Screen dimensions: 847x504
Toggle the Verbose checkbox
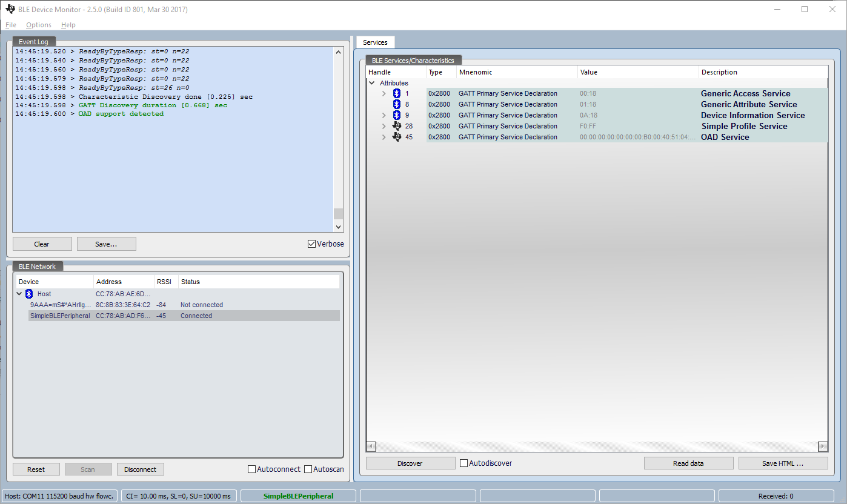pos(312,244)
